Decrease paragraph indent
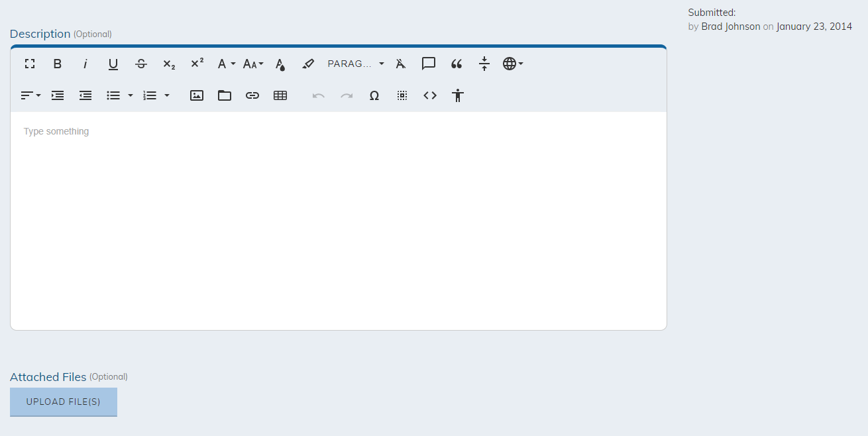Screen dimensions: 868x436 [x=85, y=95]
